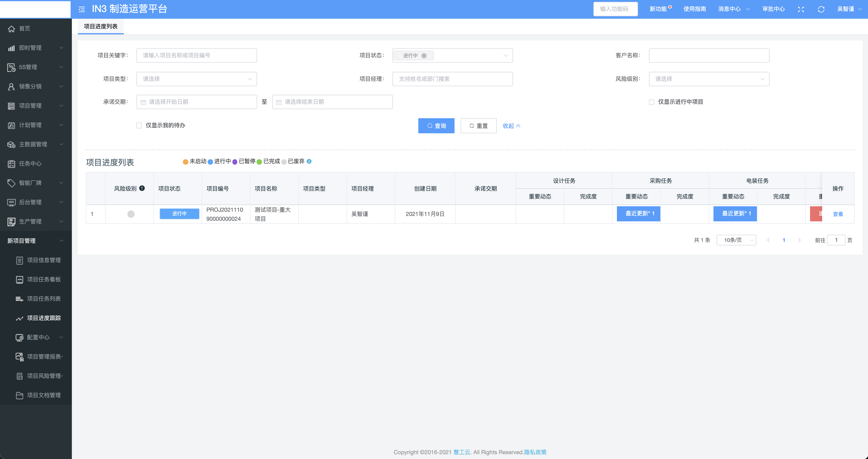The height and width of the screenshot is (459, 868).
Task: Click the grey risk level circle in row 1
Action: point(131,214)
